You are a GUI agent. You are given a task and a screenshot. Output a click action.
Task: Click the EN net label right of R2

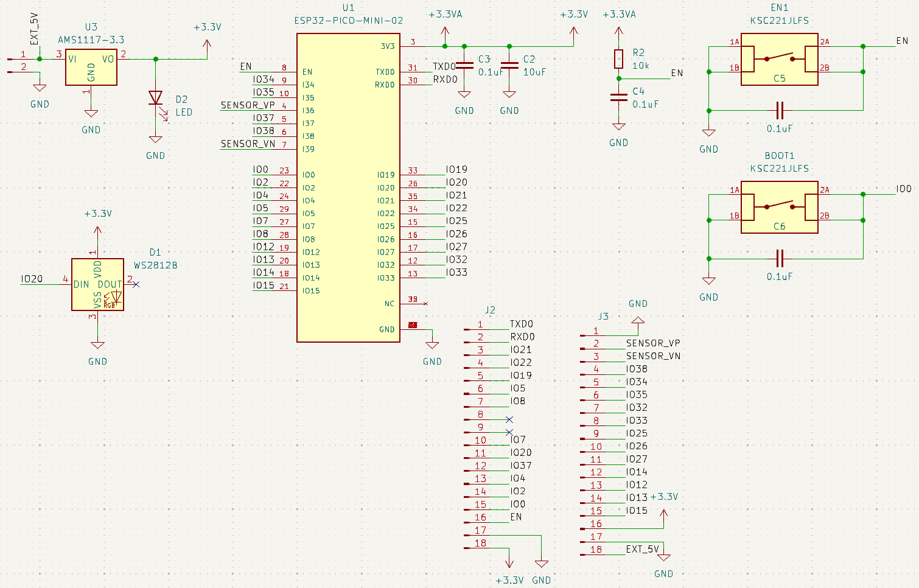pyautogui.click(x=677, y=72)
